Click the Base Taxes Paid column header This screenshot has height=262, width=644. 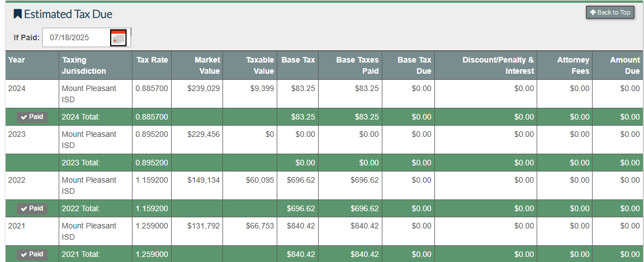pos(357,65)
